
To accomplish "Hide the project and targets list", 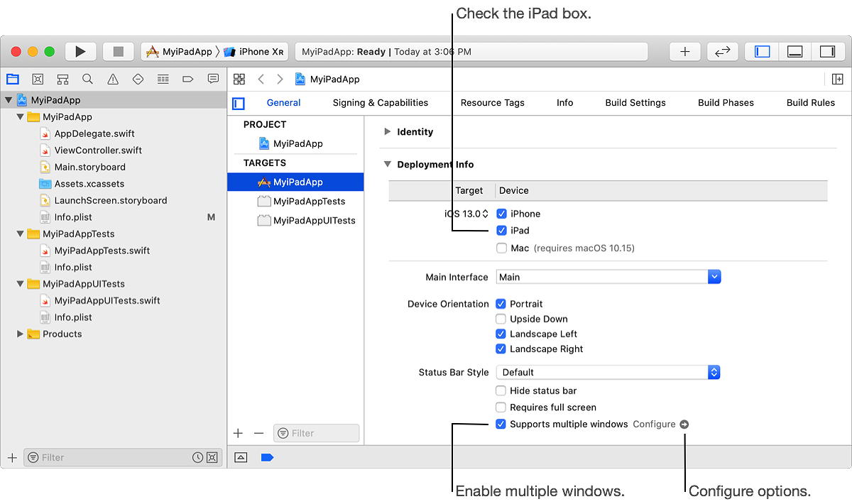I will 239,104.
